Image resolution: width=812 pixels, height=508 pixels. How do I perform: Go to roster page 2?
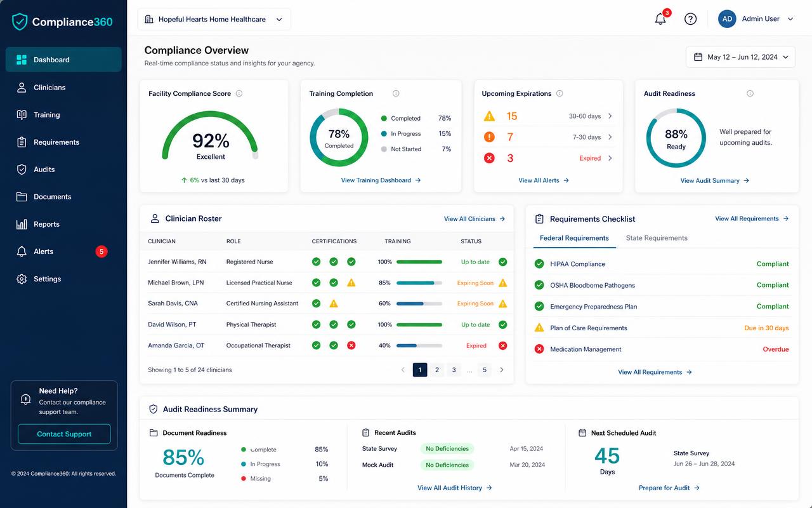tap(437, 370)
